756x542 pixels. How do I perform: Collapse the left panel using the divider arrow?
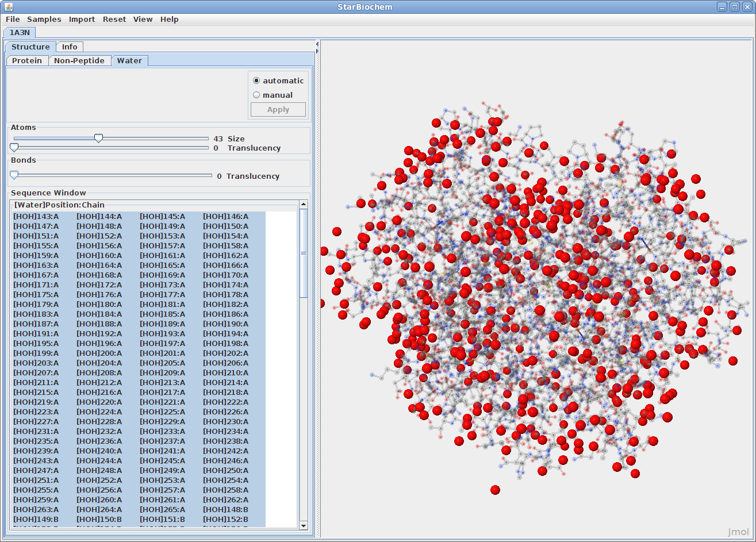click(x=317, y=44)
